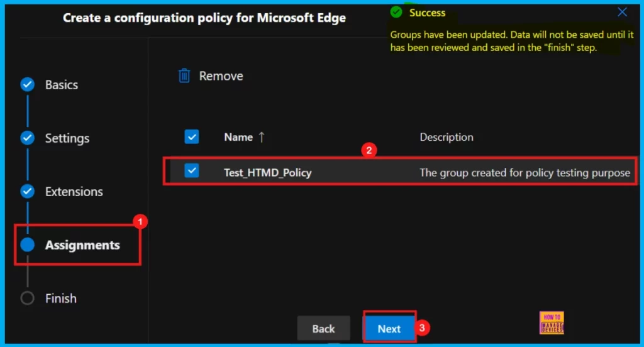This screenshot has width=644, height=347.
Task: Go to the Basics step
Action: 61,85
